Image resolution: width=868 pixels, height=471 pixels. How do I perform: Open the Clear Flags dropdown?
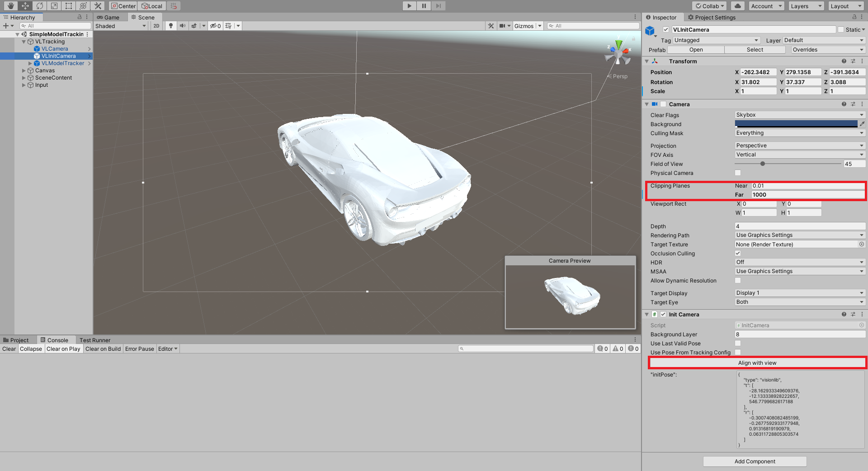pyautogui.click(x=799, y=115)
